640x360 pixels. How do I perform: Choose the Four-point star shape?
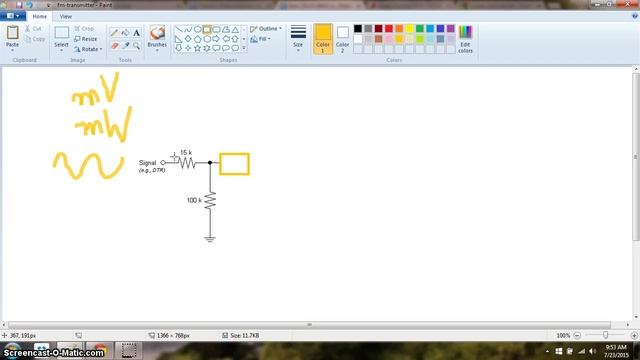(x=188, y=48)
